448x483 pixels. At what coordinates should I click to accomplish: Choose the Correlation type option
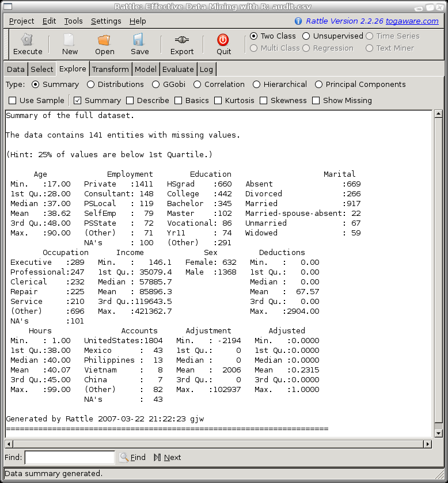(x=197, y=85)
